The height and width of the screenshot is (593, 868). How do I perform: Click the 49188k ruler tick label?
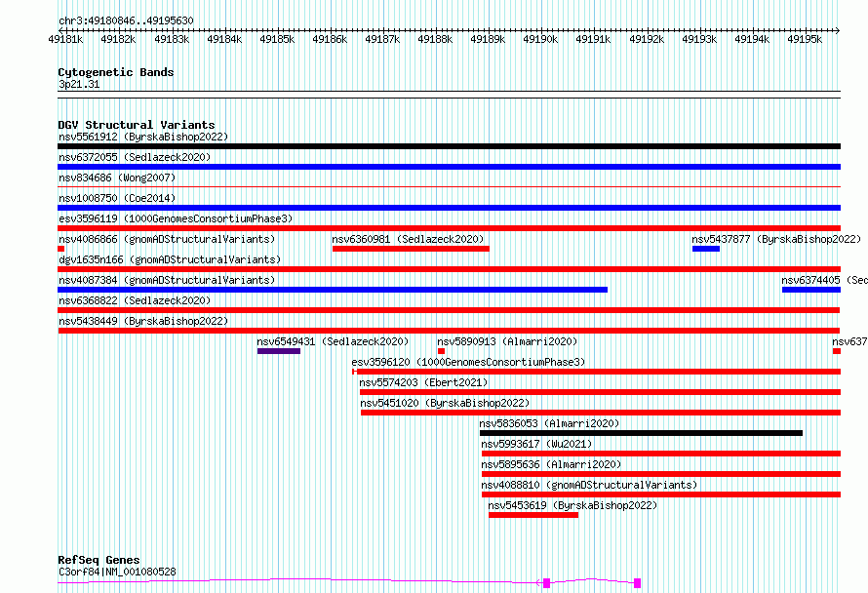click(435, 39)
